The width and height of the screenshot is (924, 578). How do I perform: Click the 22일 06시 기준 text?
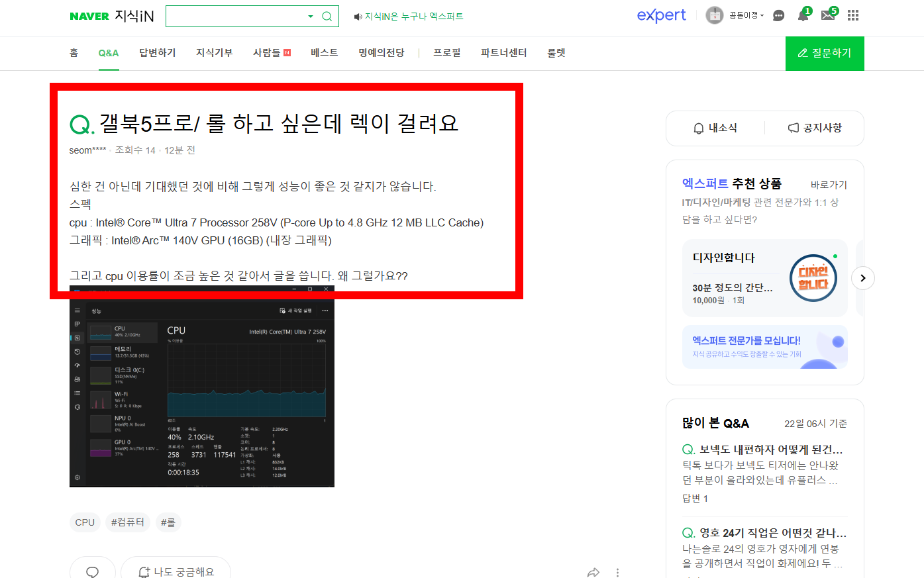tap(816, 424)
